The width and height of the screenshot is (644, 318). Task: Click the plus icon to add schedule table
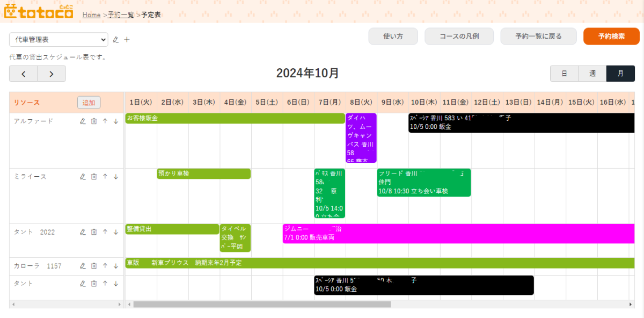click(127, 39)
